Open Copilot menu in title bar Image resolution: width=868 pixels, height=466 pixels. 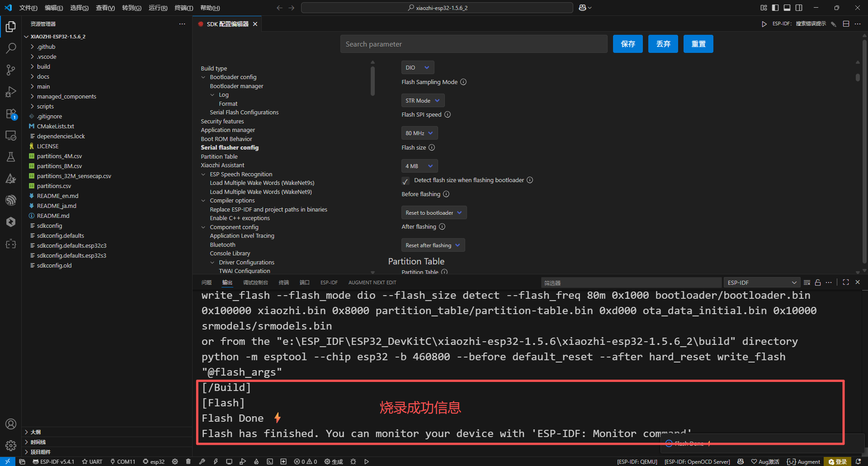tap(585, 8)
